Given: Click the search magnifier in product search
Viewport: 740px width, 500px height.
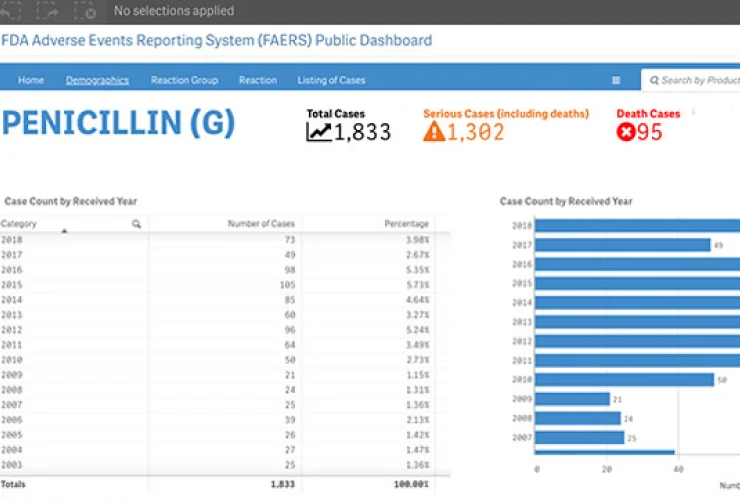Looking at the screenshot, I should pyautogui.click(x=654, y=80).
